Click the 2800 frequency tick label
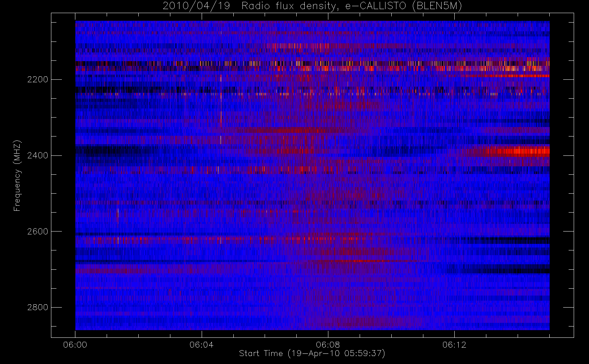 [x=37, y=308]
